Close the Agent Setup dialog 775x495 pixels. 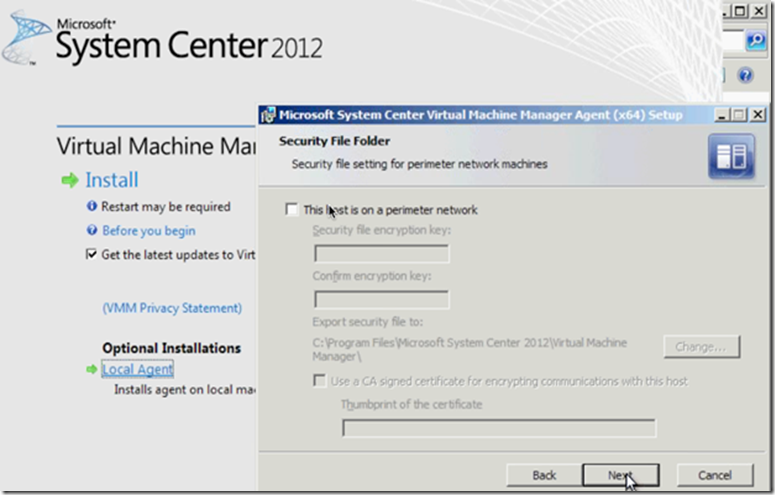pyautogui.click(x=758, y=115)
